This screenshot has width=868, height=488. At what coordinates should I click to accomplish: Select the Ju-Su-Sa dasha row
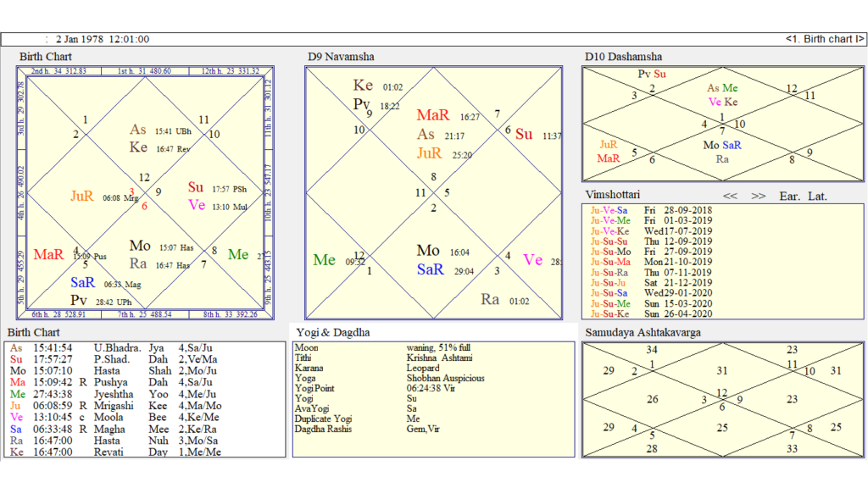(x=651, y=292)
